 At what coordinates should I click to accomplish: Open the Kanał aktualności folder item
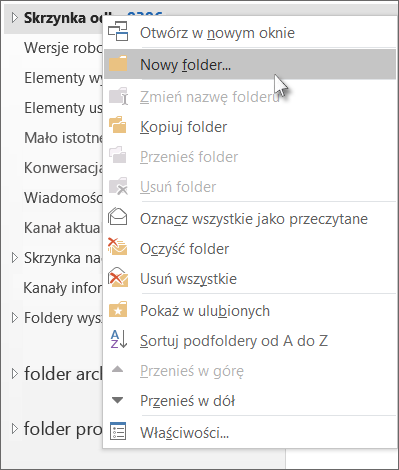[62, 228]
